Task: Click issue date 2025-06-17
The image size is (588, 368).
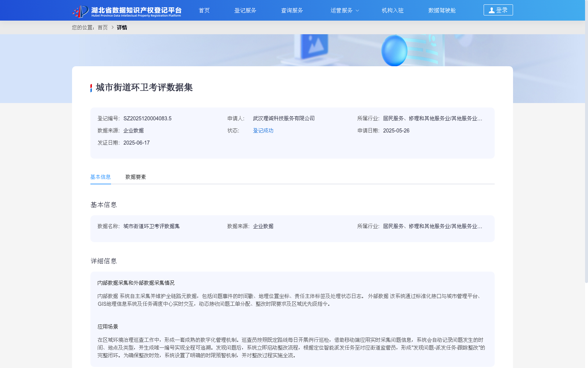Action: coord(136,143)
